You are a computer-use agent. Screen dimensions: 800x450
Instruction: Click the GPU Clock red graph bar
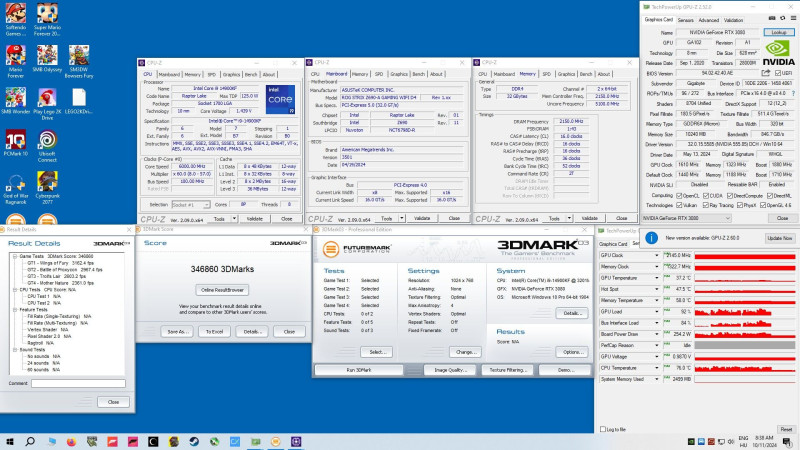point(744,255)
